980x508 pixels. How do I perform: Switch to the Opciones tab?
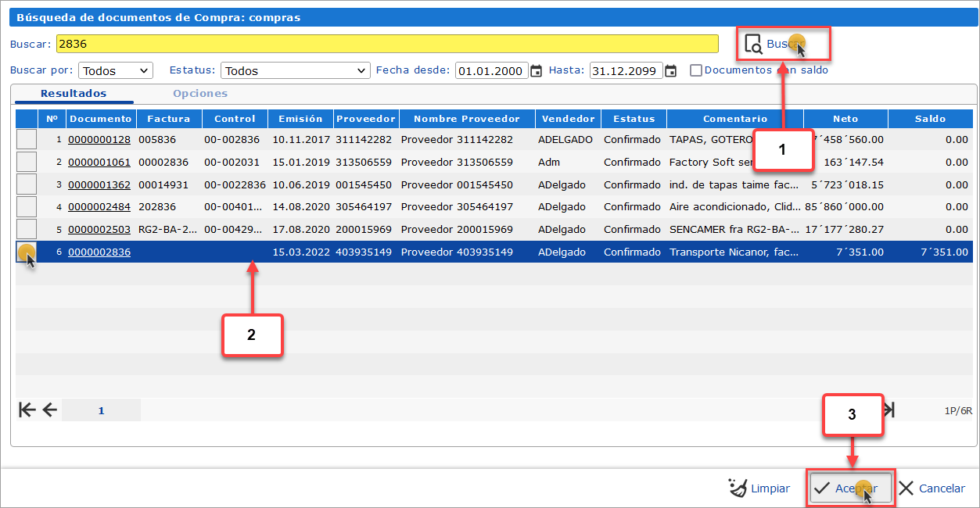click(x=200, y=94)
